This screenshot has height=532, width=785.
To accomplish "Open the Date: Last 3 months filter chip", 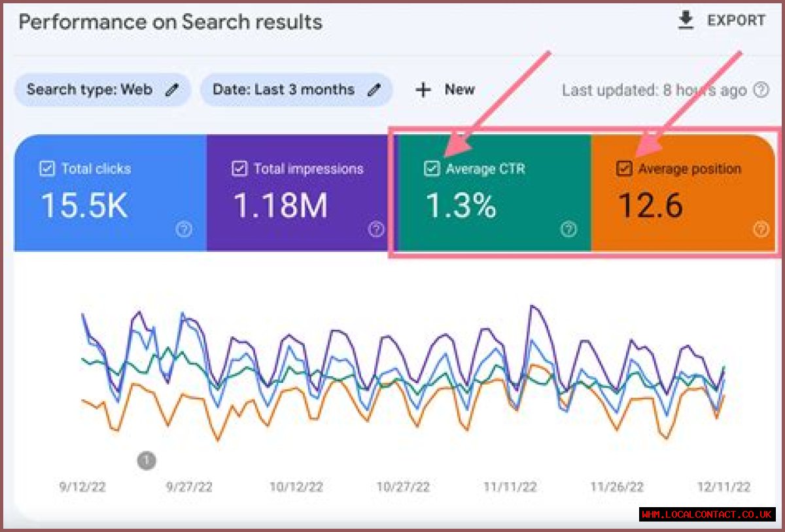I will (296, 90).
